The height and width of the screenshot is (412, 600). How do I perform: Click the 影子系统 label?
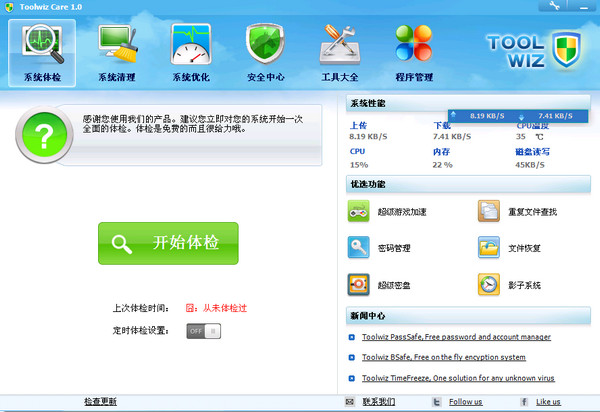[524, 285]
